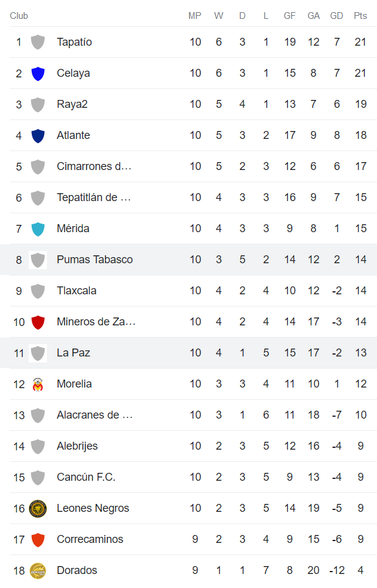Screen dimensions: 377x588
Task: Click the Tapatío gray placeholder crest
Action: point(38,43)
